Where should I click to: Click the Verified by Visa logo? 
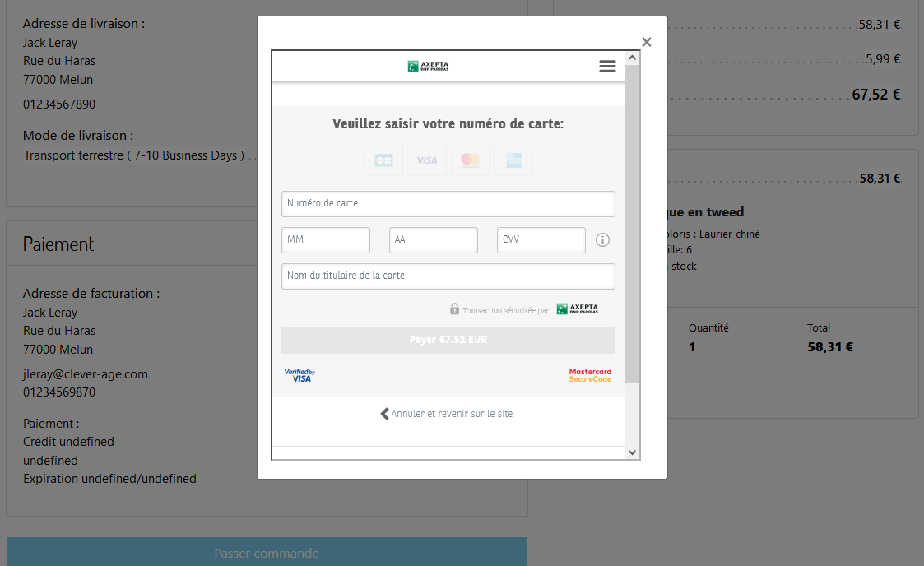[299, 375]
